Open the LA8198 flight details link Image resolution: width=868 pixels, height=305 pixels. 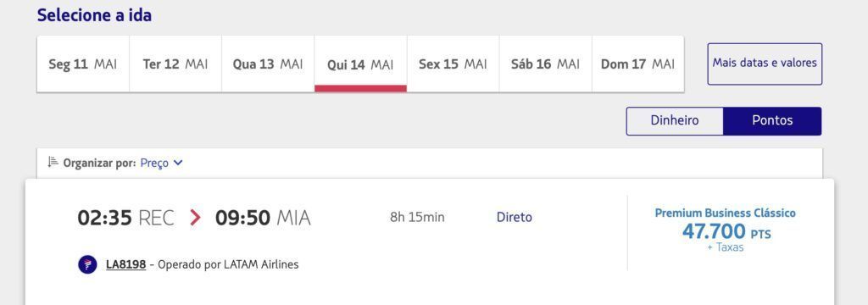[125, 264]
